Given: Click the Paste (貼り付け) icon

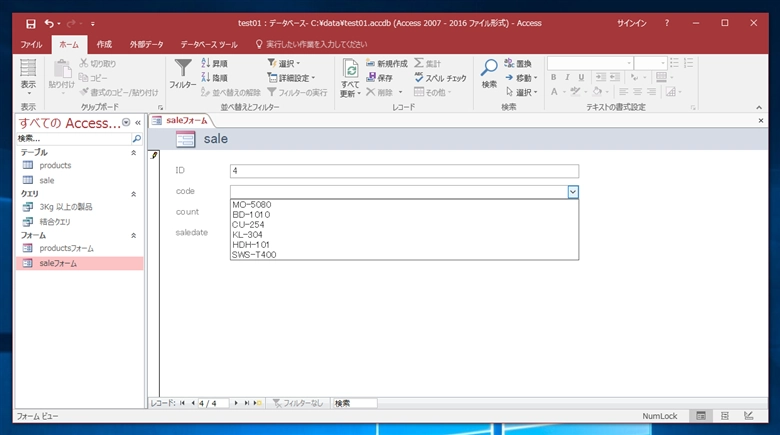Looking at the screenshot, I should (x=62, y=70).
